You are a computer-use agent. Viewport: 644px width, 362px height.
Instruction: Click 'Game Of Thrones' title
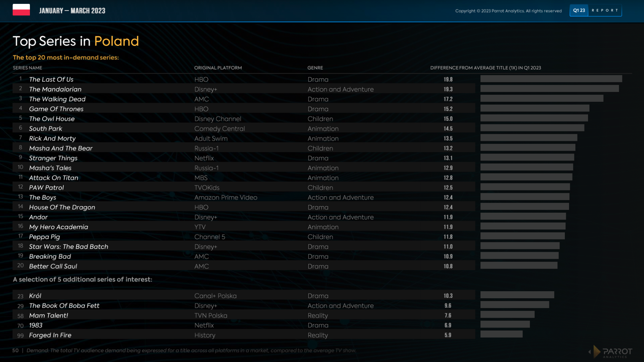56,109
